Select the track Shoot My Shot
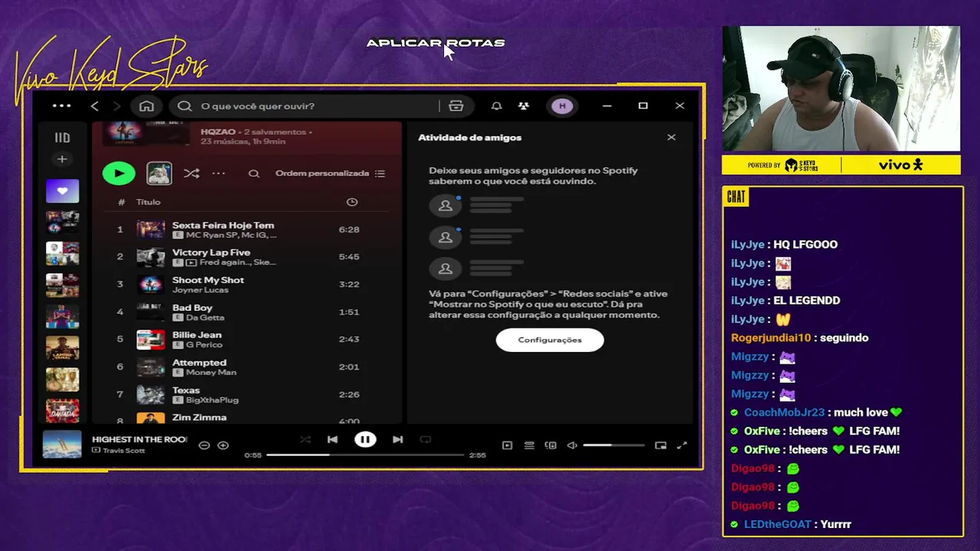 (x=208, y=279)
